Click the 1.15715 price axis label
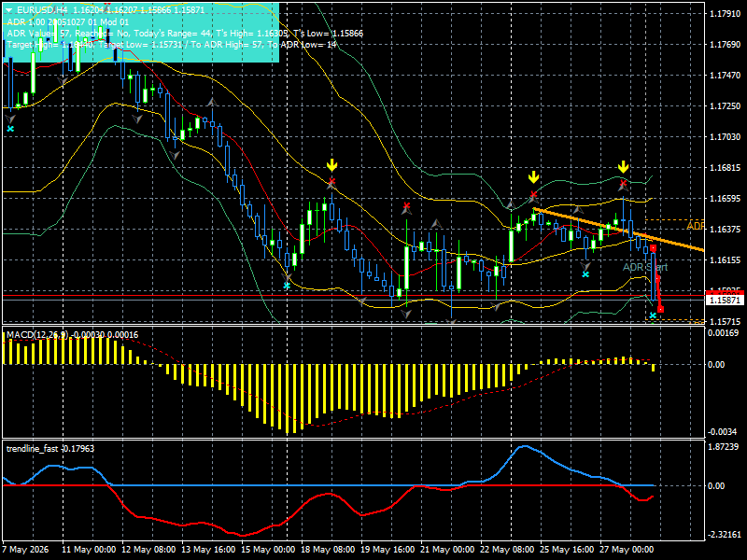Screen dimensions: 747x560 (x=725, y=322)
